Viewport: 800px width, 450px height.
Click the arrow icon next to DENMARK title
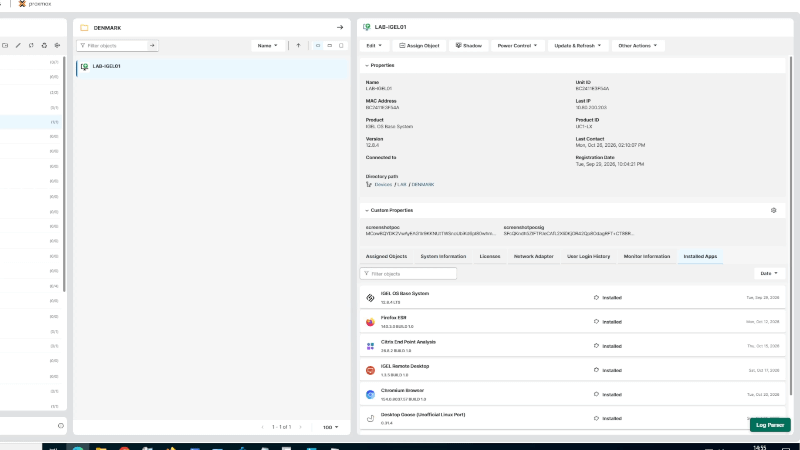point(340,28)
